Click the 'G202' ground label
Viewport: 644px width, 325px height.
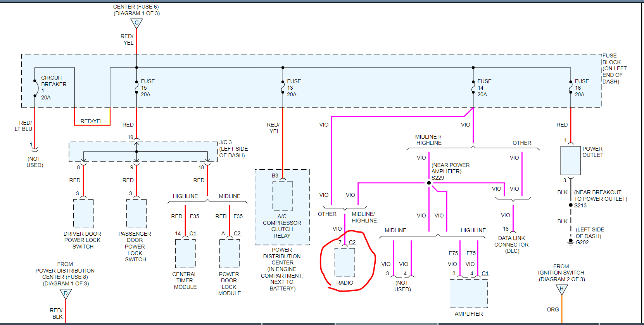[582, 242]
